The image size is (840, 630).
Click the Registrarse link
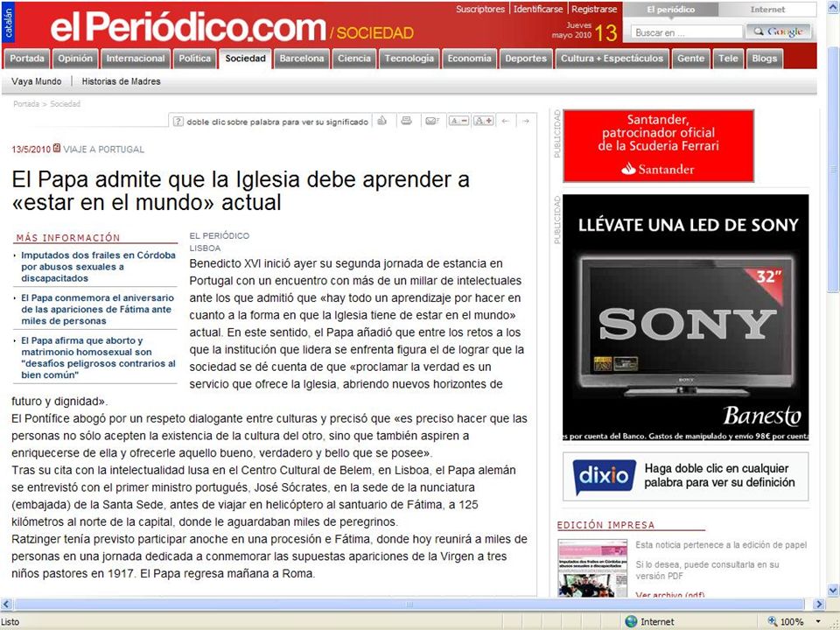tap(594, 9)
